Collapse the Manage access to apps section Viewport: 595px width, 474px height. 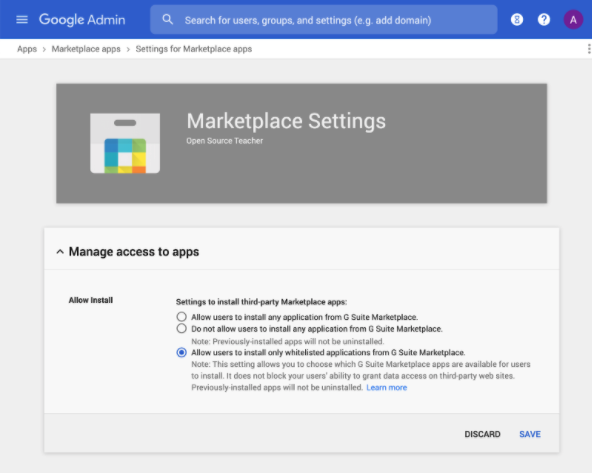60,252
